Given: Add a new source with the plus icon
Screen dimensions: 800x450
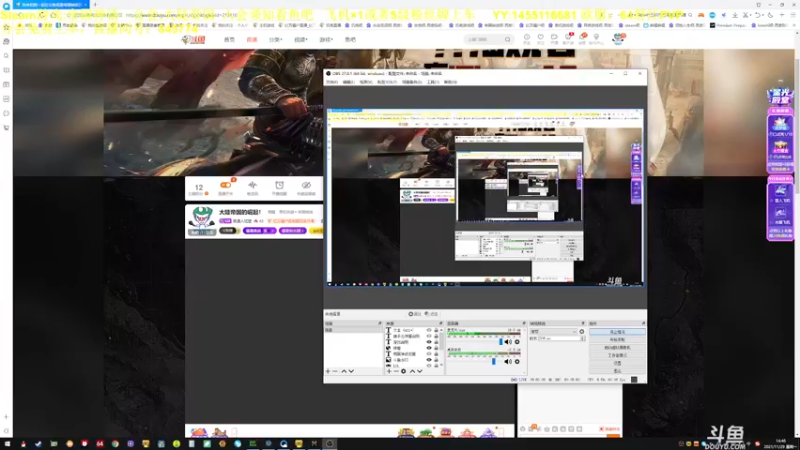Looking at the screenshot, I should pyautogui.click(x=389, y=371).
